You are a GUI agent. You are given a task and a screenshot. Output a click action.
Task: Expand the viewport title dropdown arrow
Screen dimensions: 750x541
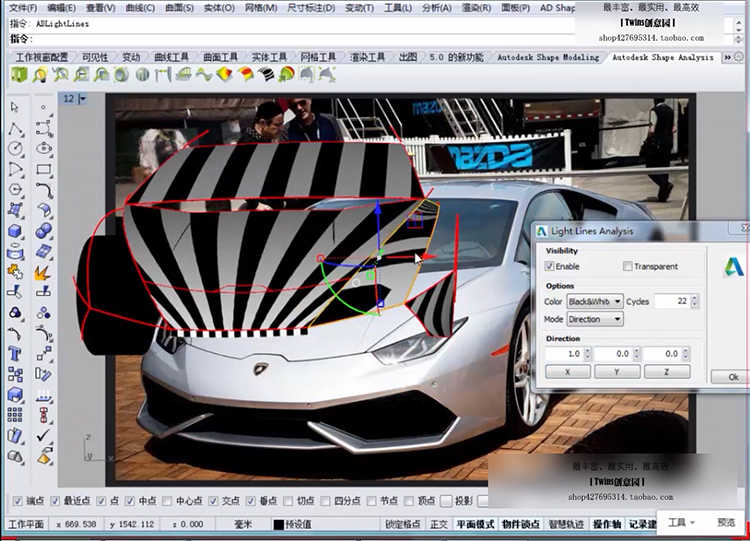pos(82,99)
